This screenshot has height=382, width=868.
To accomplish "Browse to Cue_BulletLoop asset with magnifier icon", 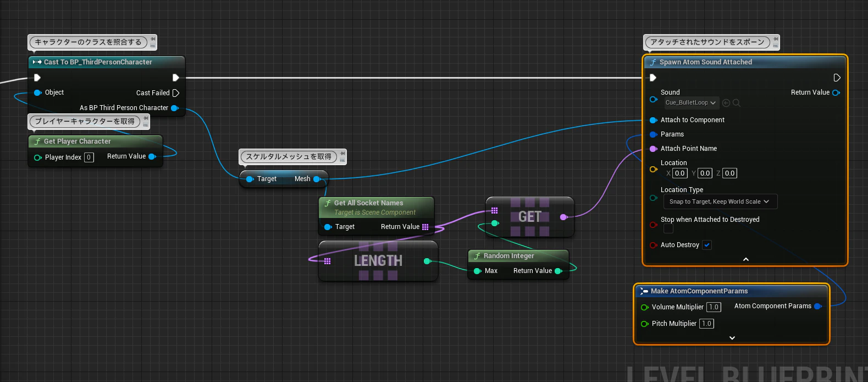I will tap(737, 103).
